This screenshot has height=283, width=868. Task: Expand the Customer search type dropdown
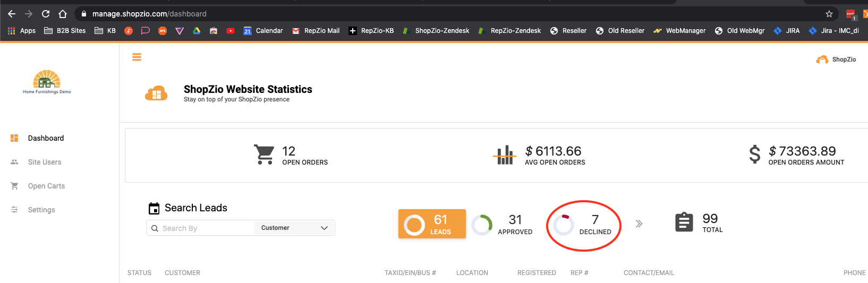(x=294, y=228)
